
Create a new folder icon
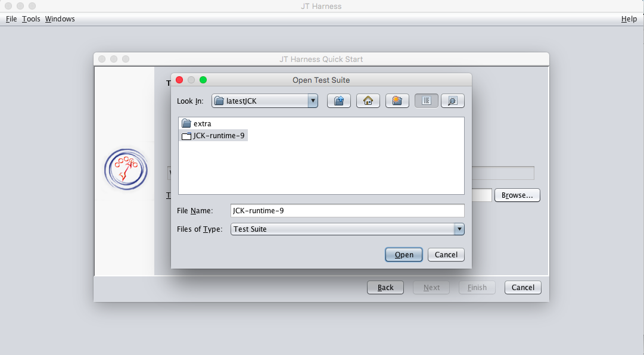click(x=397, y=101)
